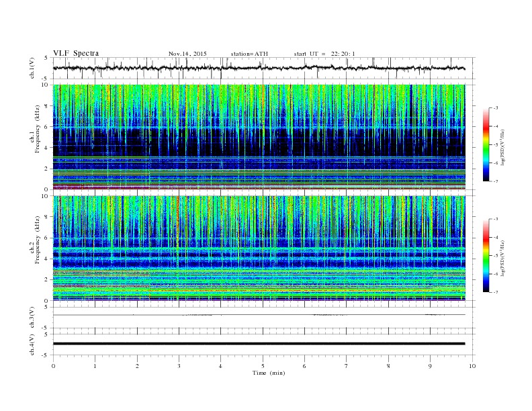Click the 'Time (min)' axis label
The width and height of the screenshot is (532, 411).
point(269,373)
